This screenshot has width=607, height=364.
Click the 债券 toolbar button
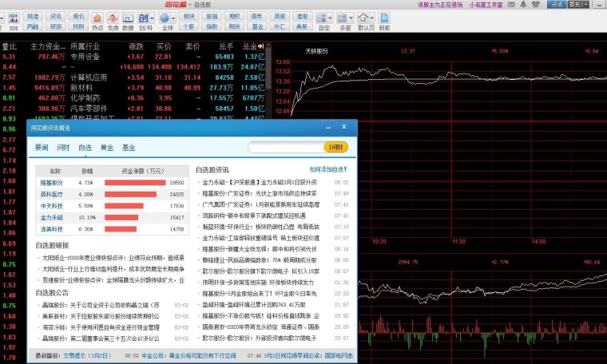[x=256, y=16]
